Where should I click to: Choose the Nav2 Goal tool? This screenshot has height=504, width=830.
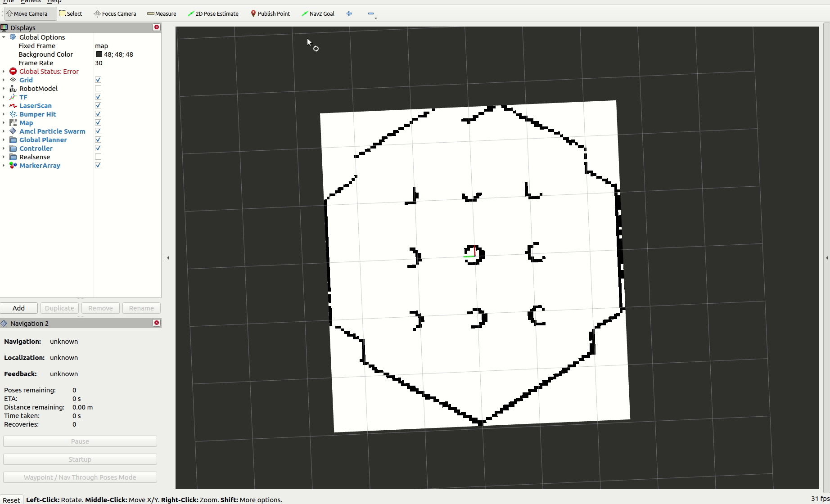point(318,13)
